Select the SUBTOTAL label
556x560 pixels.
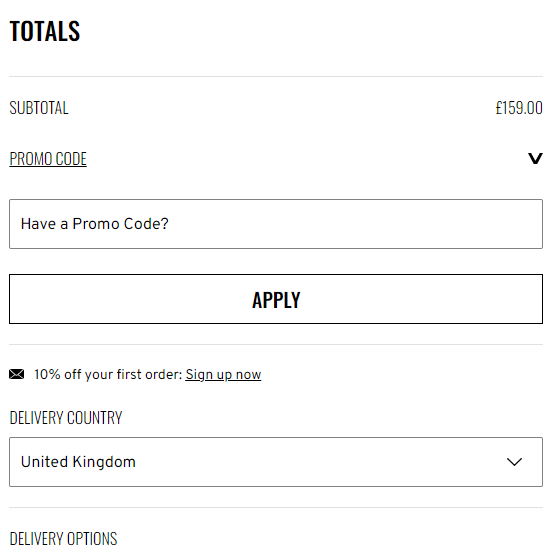click(39, 108)
